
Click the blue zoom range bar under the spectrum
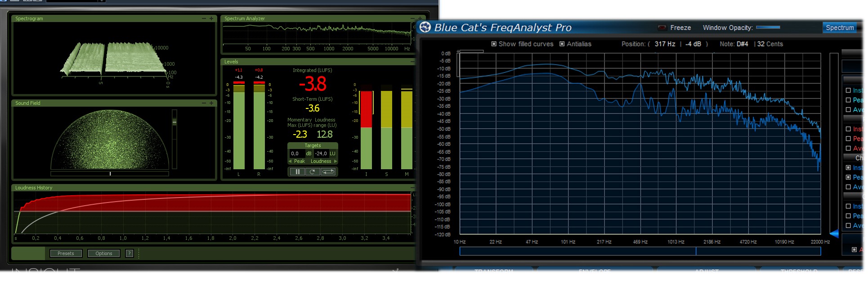[640, 251]
